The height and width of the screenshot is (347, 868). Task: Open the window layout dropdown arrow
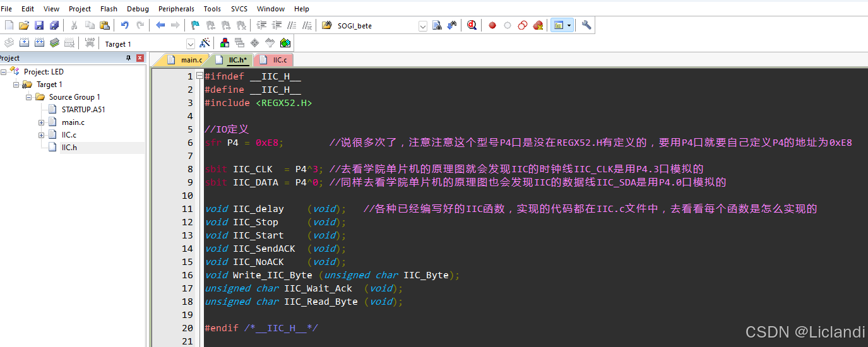click(569, 25)
